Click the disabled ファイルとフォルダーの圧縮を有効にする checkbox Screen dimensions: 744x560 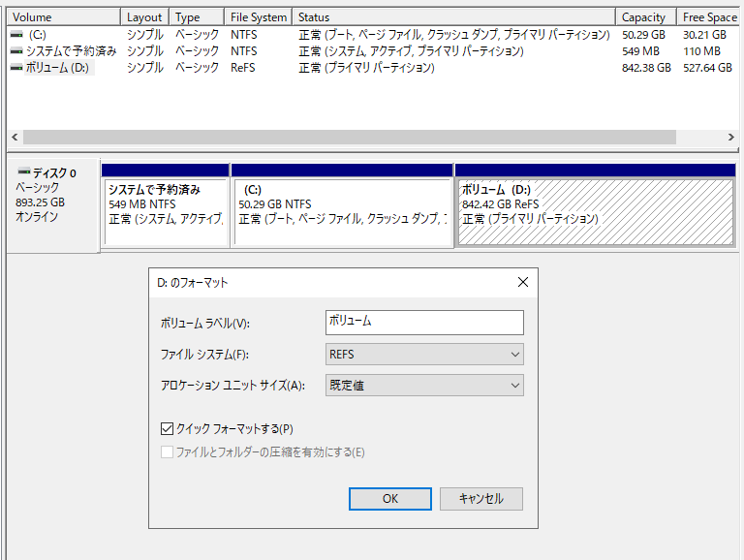coord(167,451)
